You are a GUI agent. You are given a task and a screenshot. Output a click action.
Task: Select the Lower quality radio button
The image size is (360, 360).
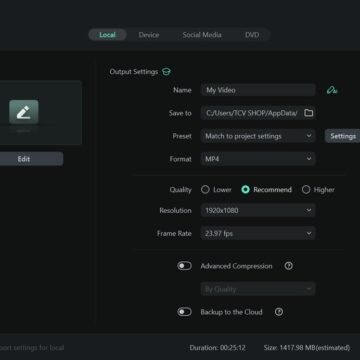pos(205,189)
